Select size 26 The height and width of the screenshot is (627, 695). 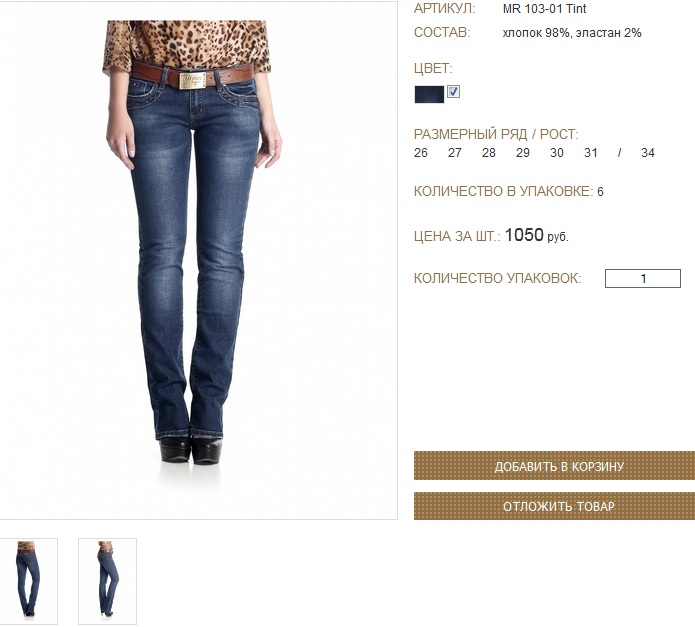tap(421, 153)
